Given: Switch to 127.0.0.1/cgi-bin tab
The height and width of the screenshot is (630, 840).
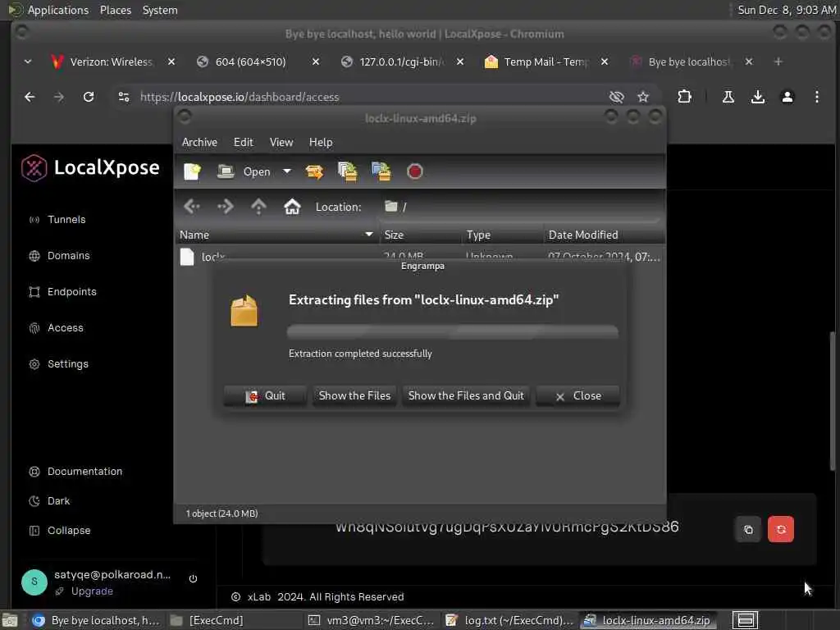Looking at the screenshot, I should point(401,62).
